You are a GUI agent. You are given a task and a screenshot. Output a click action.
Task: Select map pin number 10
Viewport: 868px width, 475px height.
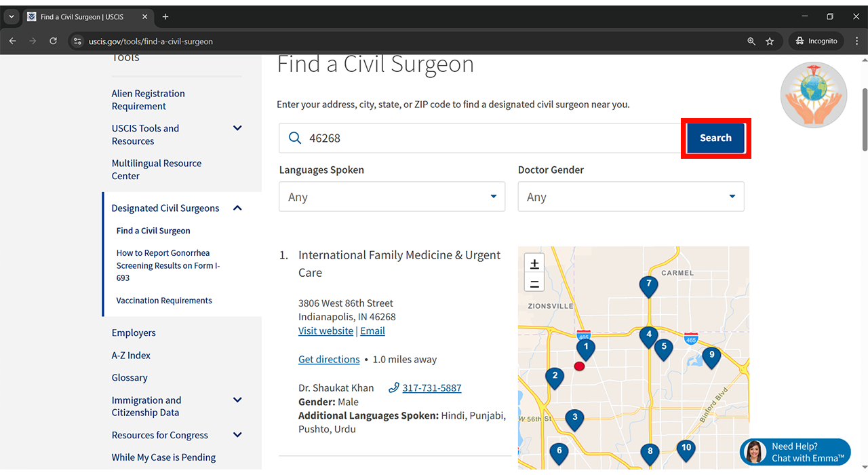686,450
